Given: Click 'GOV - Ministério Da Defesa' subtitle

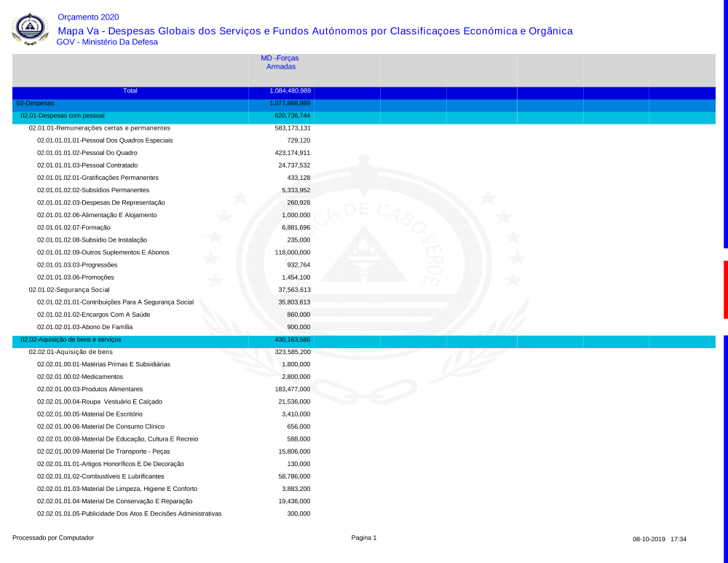Looking at the screenshot, I should coord(107,42).
